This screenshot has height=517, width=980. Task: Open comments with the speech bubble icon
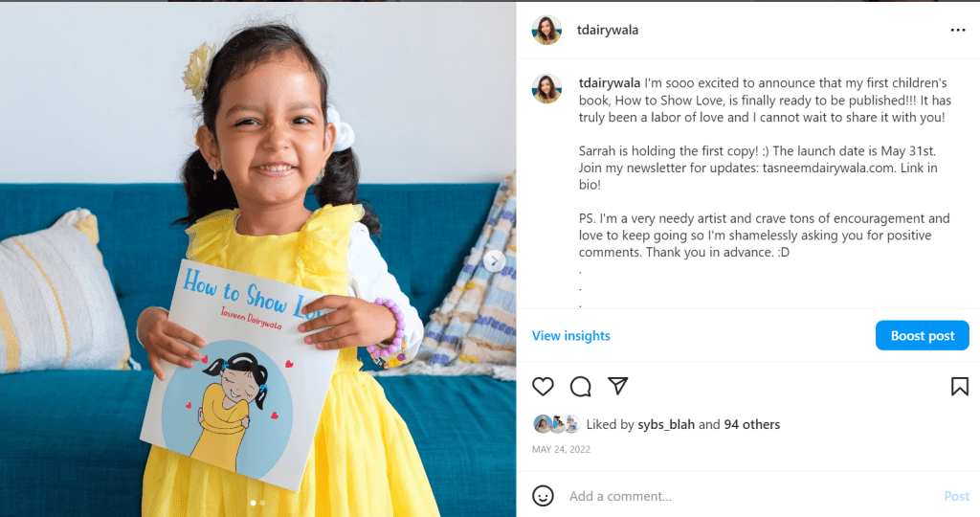tap(580, 387)
